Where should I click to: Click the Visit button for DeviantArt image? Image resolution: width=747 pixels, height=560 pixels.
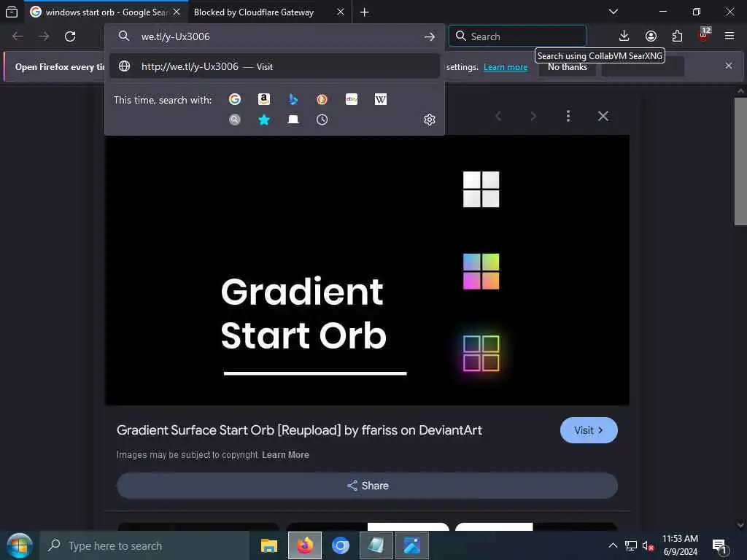point(589,430)
